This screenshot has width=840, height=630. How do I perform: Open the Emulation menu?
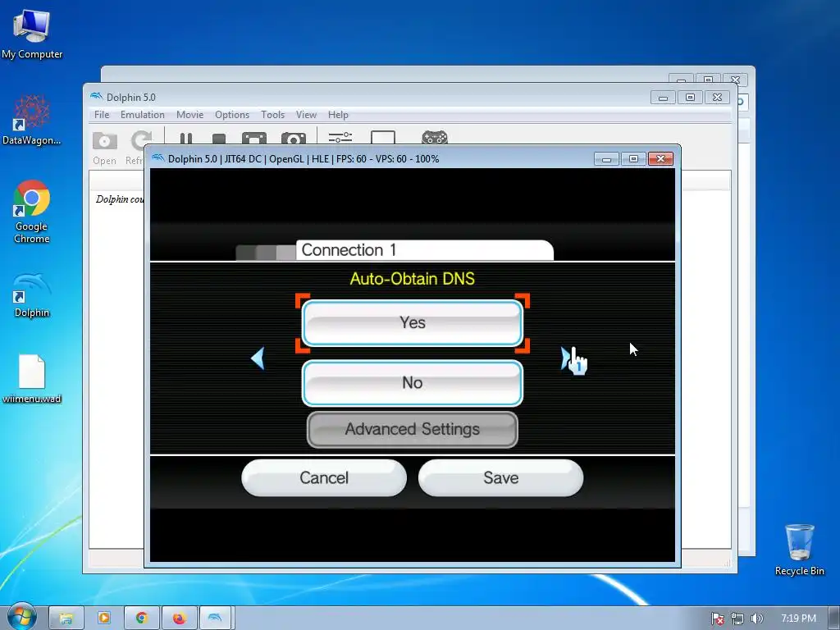pyautogui.click(x=143, y=115)
